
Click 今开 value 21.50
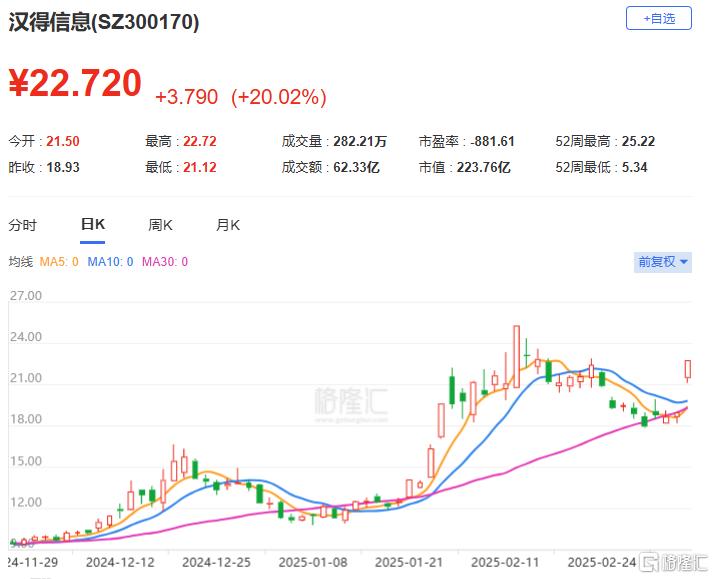[x=63, y=141]
